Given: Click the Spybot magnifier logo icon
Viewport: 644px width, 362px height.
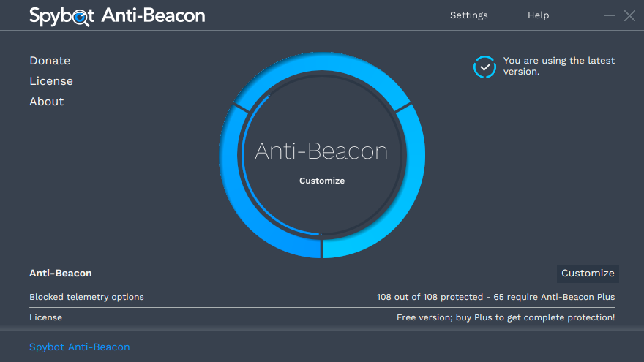Looking at the screenshot, I should click(81, 18).
